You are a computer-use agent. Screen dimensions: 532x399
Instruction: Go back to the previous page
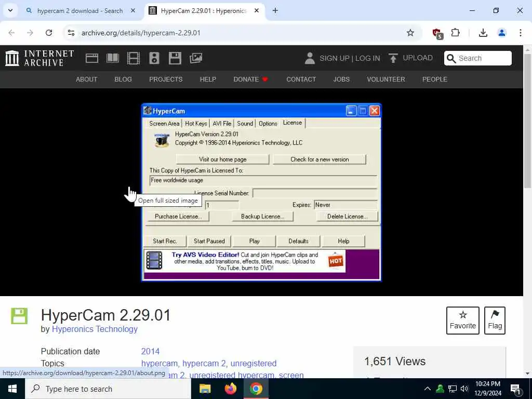pyautogui.click(x=11, y=33)
